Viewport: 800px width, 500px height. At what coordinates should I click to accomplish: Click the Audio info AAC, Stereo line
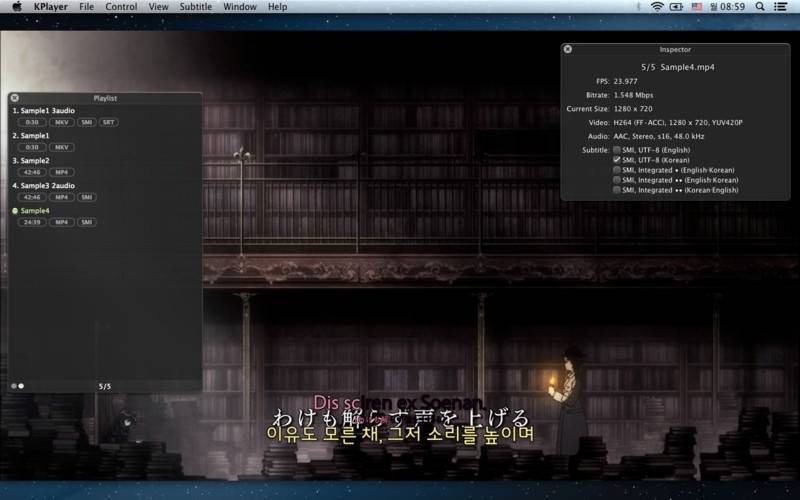pyautogui.click(x=659, y=136)
